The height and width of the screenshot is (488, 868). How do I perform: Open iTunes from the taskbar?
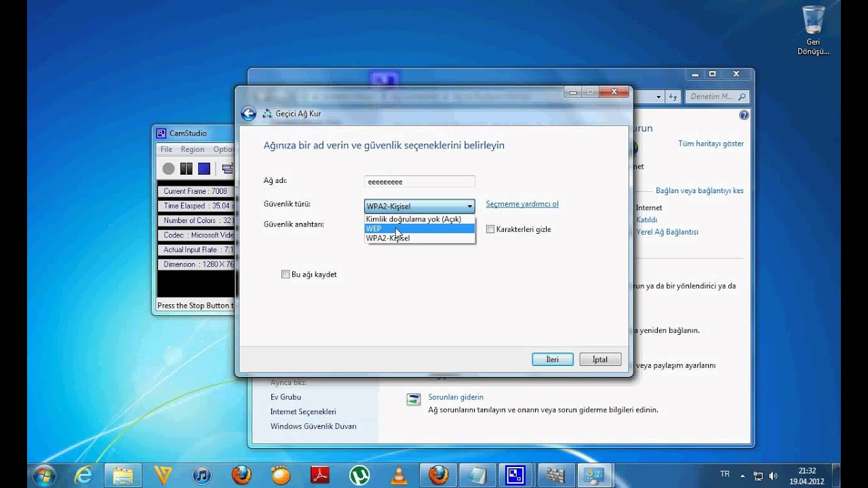202,474
